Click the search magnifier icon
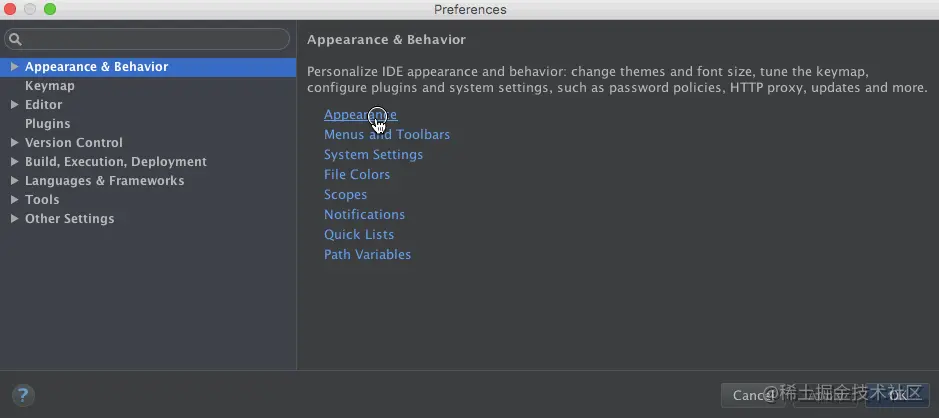The image size is (939, 418). point(16,40)
